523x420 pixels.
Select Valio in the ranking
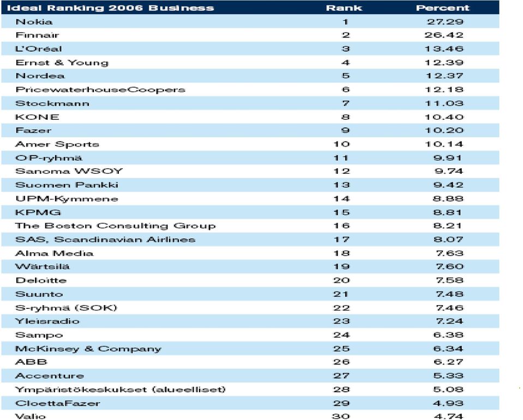coord(31,416)
